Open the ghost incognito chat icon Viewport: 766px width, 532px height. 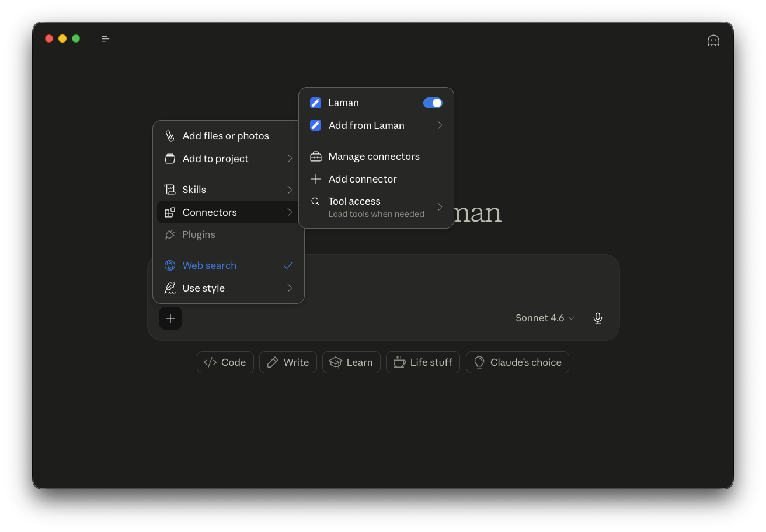pos(713,40)
